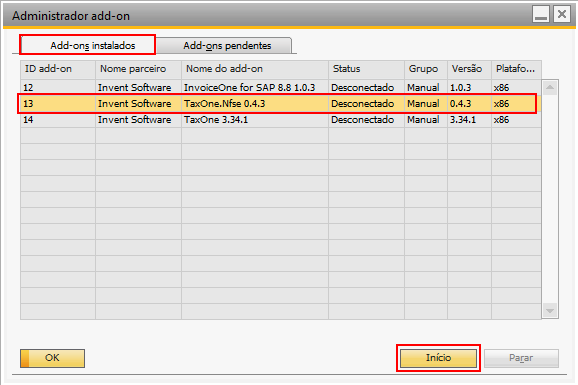Screen dimensions: 578x385
Task: Select the TaxOne 3.34.1 add-on row
Action: [x=281, y=120]
